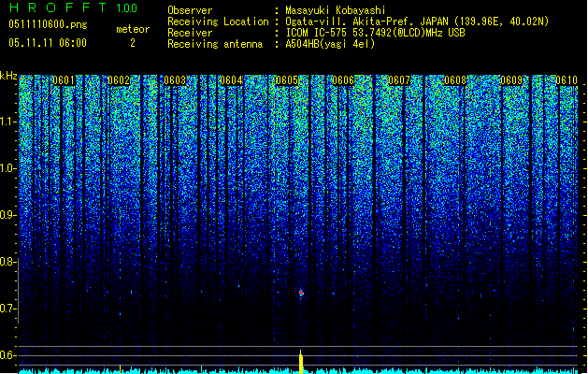Click the small yellow spike below 0602

[x=120, y=368]
